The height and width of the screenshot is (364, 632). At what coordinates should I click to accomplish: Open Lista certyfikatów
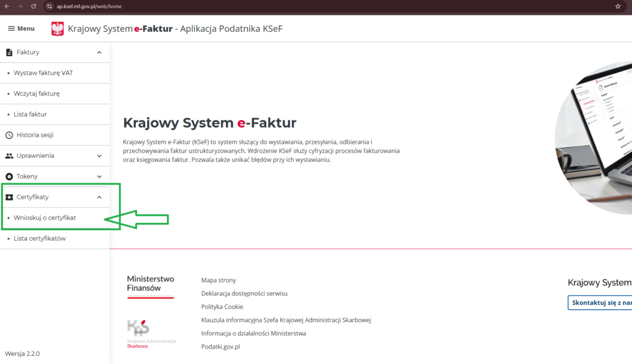click(x=39, y=238)
